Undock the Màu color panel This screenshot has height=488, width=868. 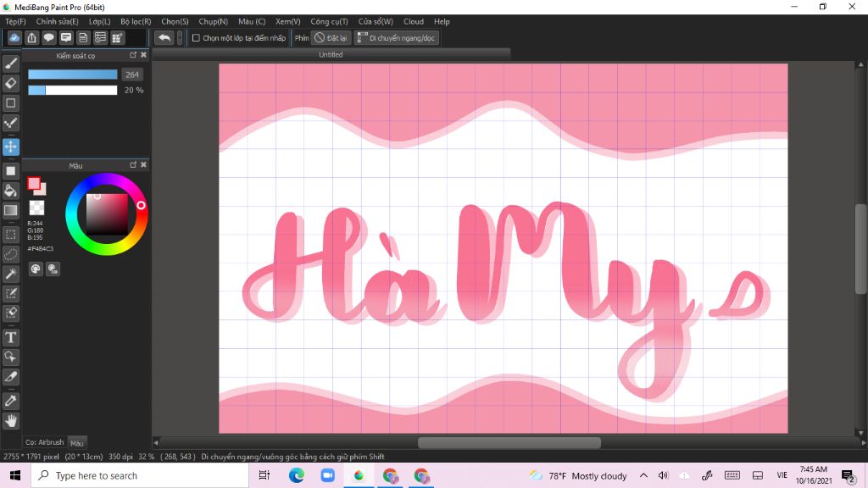133,164
